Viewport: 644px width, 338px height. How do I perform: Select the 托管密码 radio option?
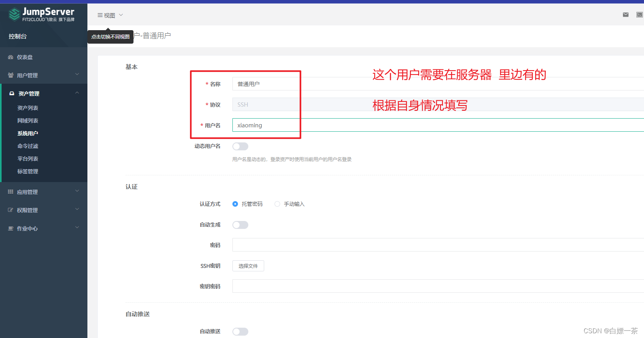235,204
